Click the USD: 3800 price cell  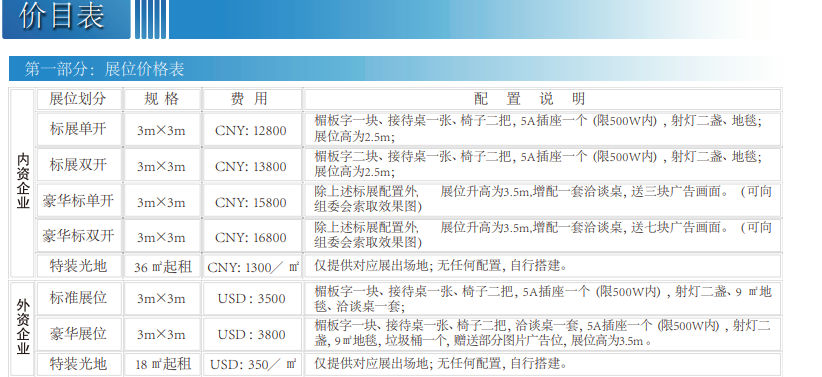(252, 334)
